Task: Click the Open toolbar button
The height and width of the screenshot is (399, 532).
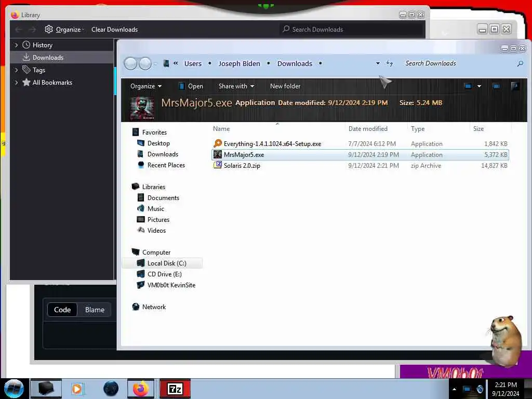Action: tap(191, 86)
